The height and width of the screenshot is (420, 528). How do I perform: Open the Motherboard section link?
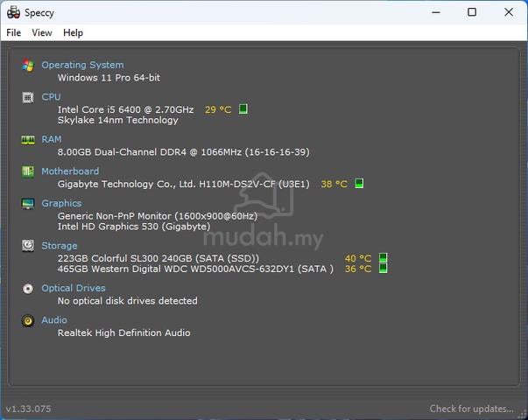(70, 171)
